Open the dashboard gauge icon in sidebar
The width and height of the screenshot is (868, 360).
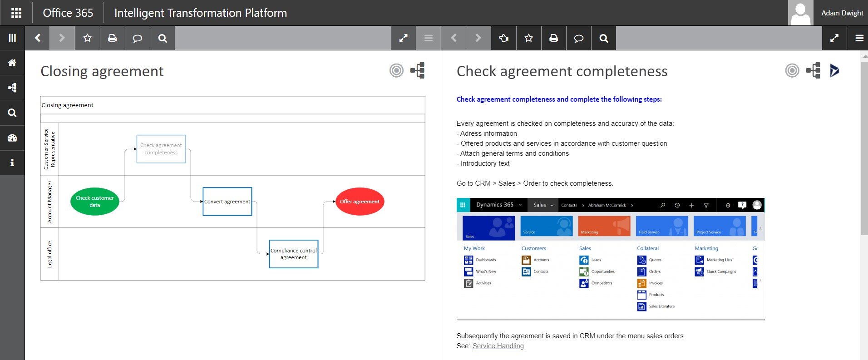(x=12, y=138)
